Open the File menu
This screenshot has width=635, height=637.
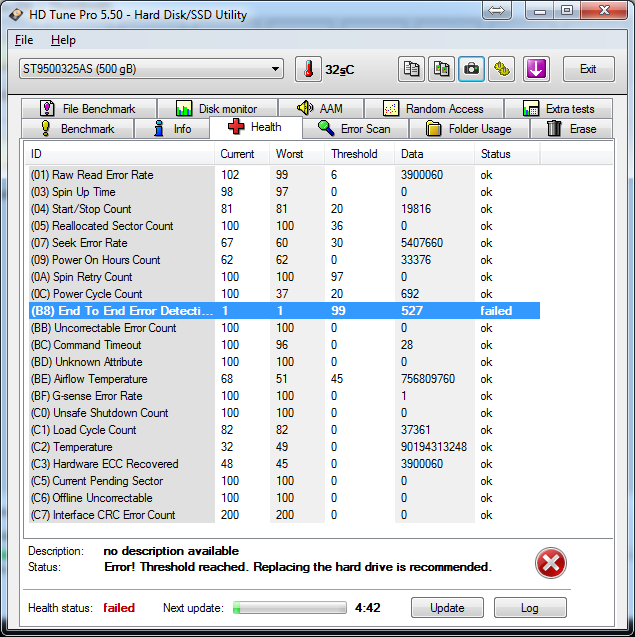pyautogui.click(x=24, y=40)
